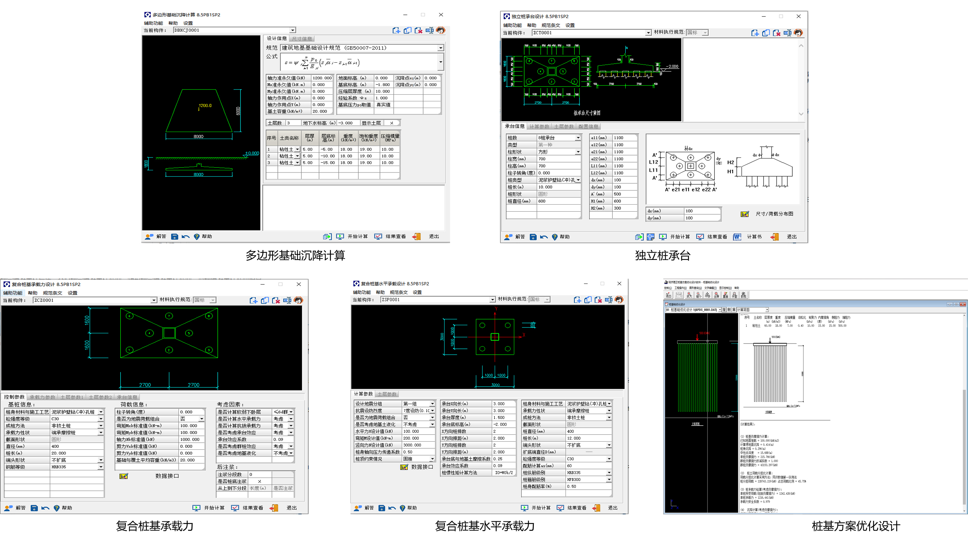Click 增 button in 桩基方案优化设计 window
Viewport: 968px width, 560px height.
pyautogui.click(x=724, y=310)
